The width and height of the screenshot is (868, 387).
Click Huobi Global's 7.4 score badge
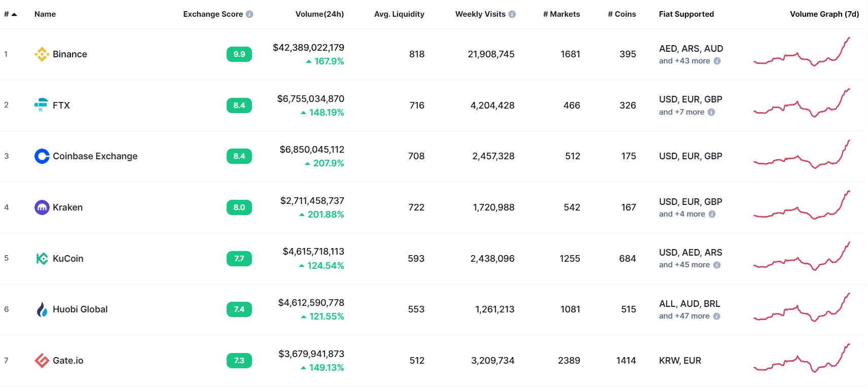pyautogui.click(x=239, y=309)
